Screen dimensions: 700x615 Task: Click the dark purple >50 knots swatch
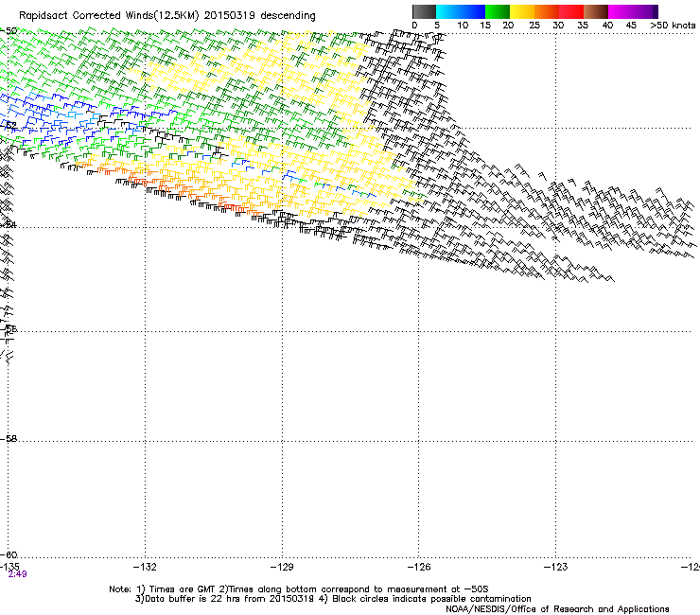pyautogui.click(x=656, y=11)
